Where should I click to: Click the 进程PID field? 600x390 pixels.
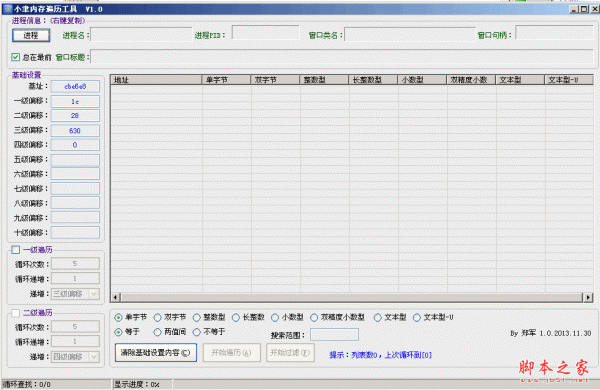[x=266, y=33]
